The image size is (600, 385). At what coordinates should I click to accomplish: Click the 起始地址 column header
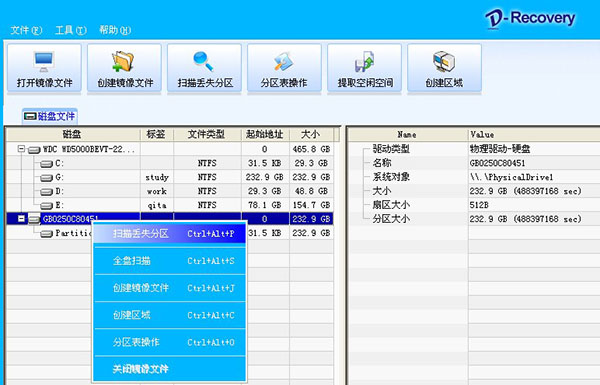pyautogui.click(x=265, y=134)
